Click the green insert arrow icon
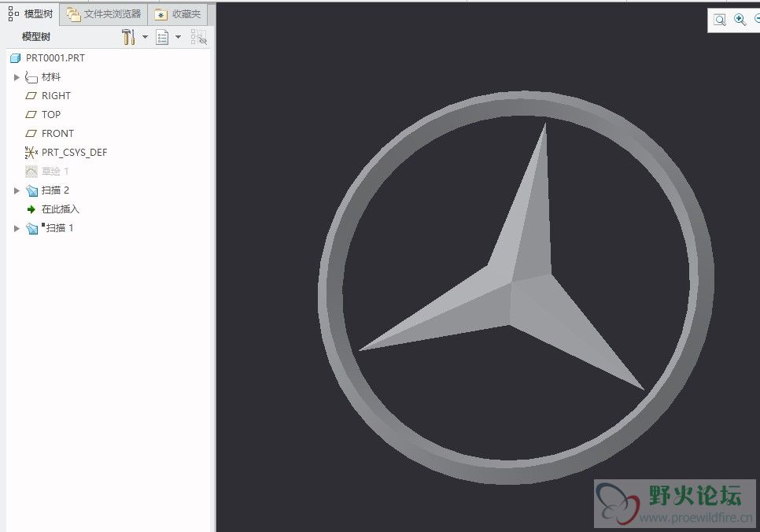The height and width of the screenshot is (532, 760). (x=31, y=209)
